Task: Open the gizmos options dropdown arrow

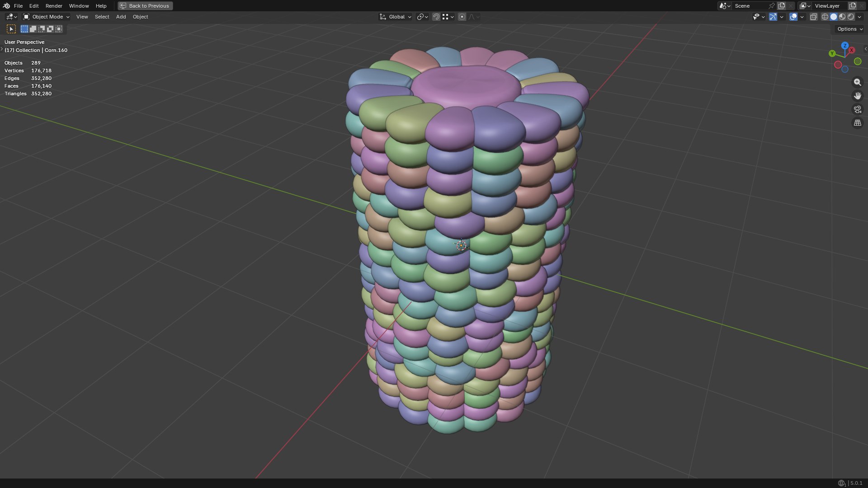Action: click(x=782, y=17)
